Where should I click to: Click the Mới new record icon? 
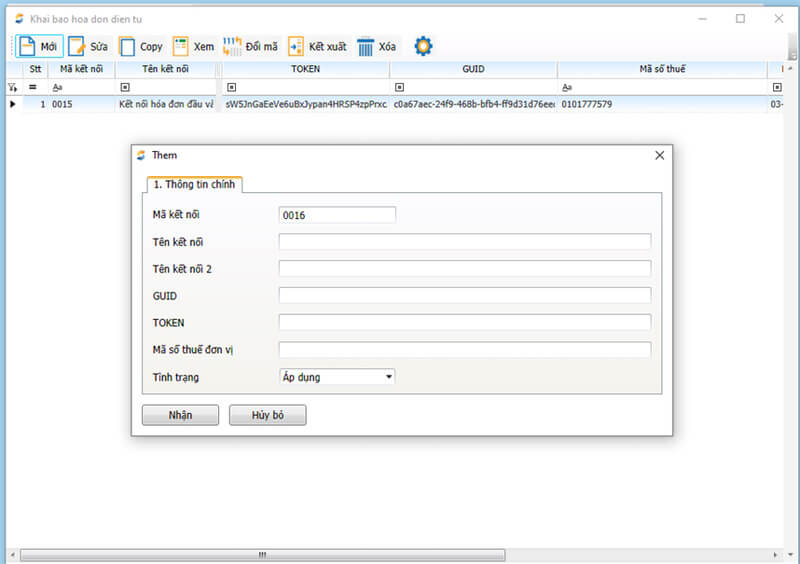pyautogui.click(x=27, y=46)
